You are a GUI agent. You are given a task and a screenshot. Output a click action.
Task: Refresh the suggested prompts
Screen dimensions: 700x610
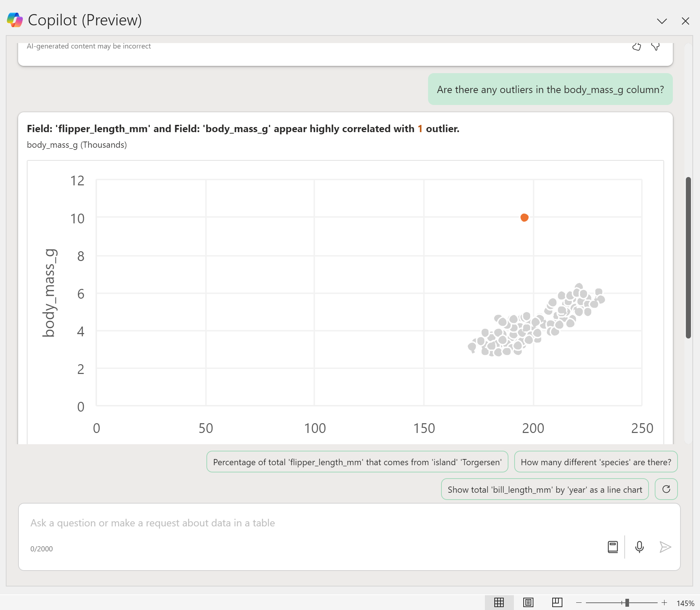point(666,489)
